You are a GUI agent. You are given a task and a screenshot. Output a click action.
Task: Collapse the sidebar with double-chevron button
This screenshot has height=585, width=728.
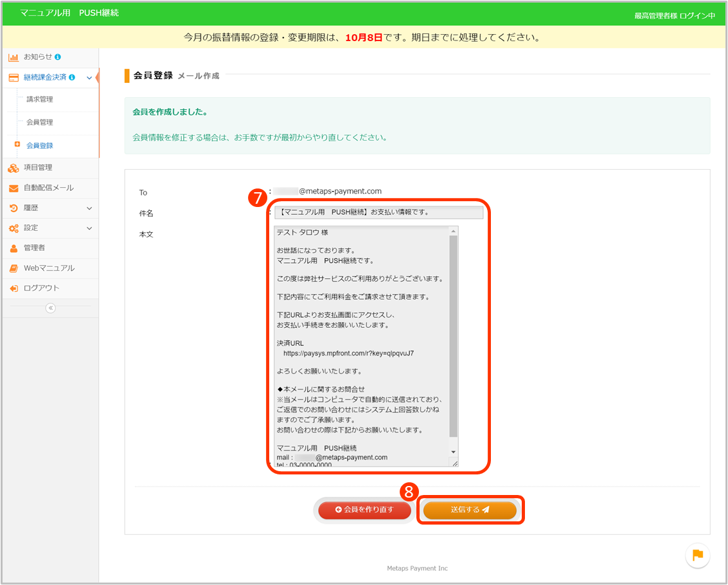(x=51, y=308)
